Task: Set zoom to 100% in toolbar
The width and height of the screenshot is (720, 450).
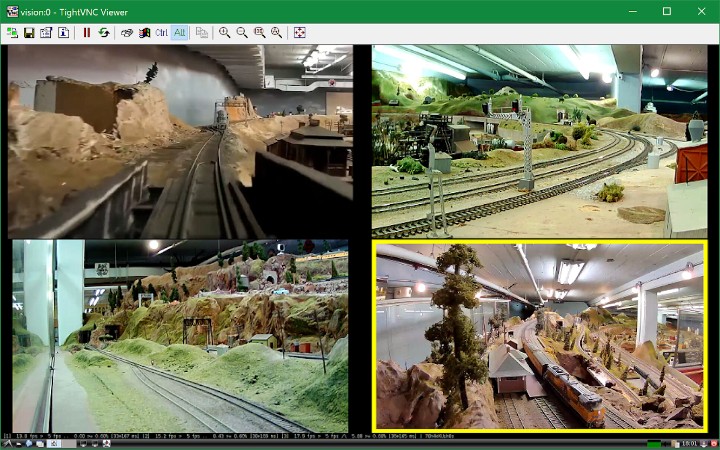Action: 259,33
